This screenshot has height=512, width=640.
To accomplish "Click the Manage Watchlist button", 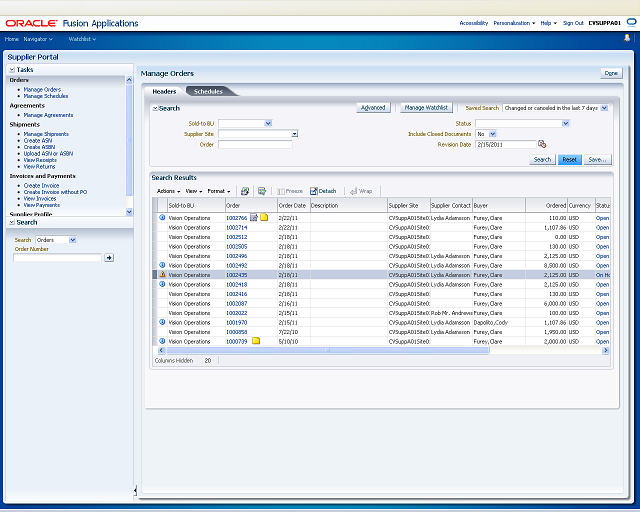I will [x=426, y=108].
